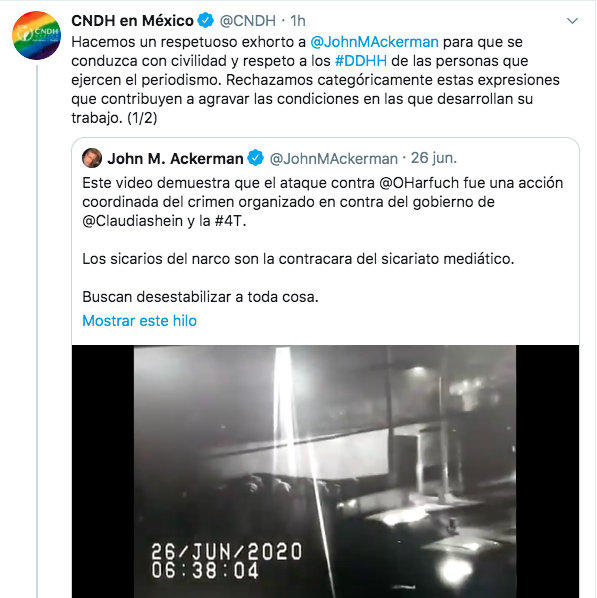Click the @CNDH handle
This screenshot has width=597, height=598.
(x=248, y=21)
